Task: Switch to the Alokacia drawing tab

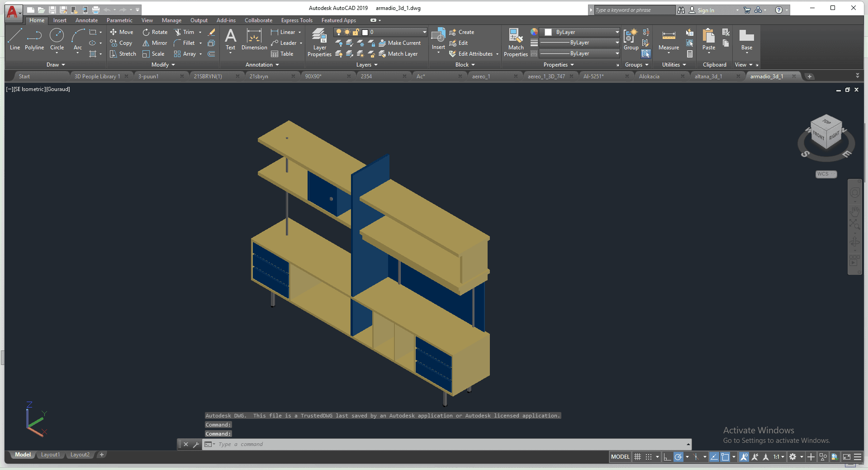Action: [649, 77]
